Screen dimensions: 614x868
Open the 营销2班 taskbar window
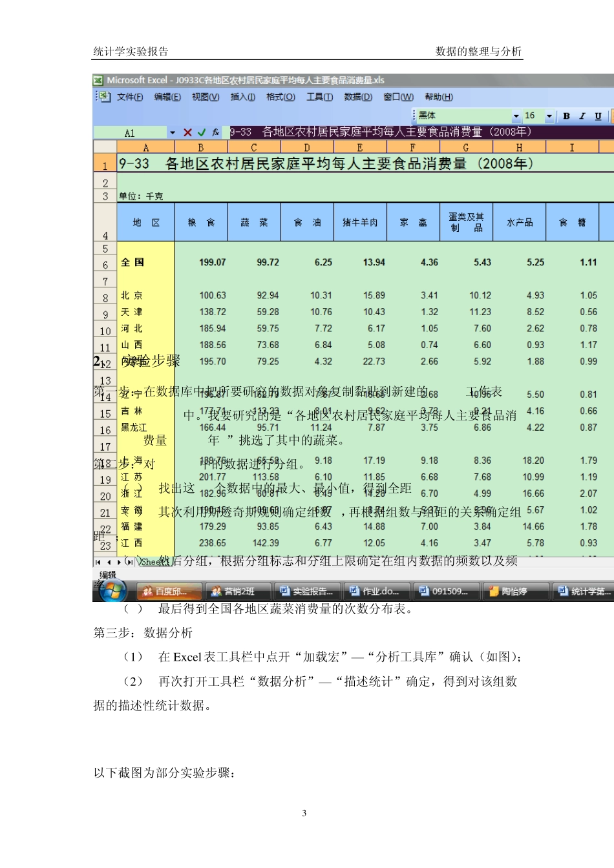point(237,591)
